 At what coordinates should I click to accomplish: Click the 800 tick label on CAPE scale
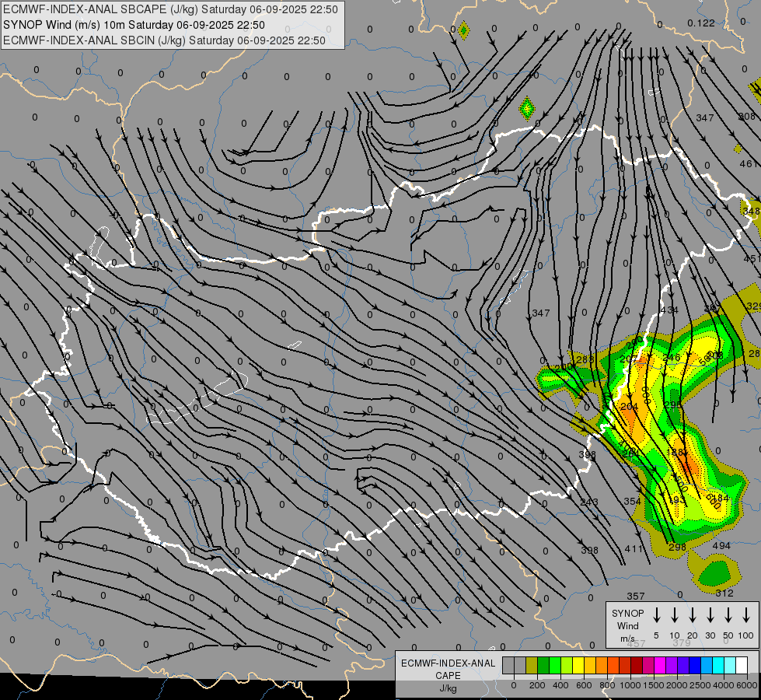coord(607,685)
